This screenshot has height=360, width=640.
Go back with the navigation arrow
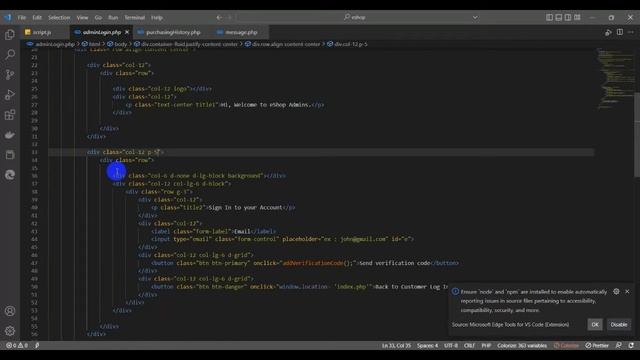(x=219, y=18)
